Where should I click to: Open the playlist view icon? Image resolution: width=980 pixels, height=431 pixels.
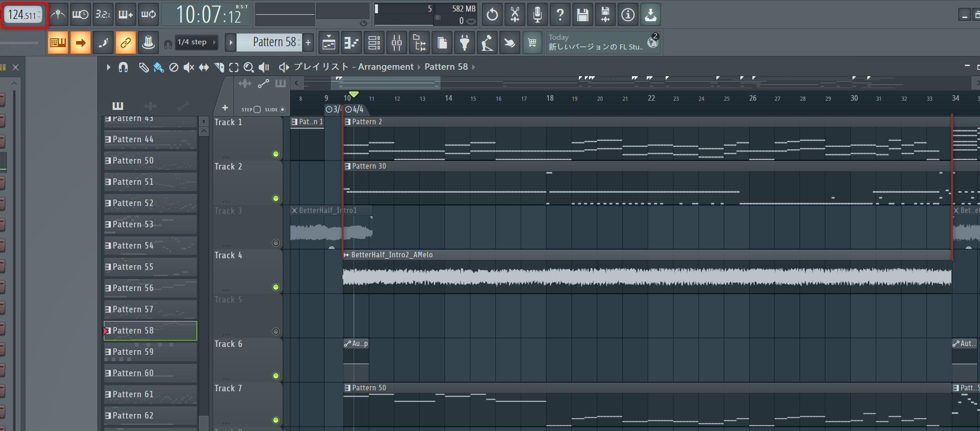[329, 43]
